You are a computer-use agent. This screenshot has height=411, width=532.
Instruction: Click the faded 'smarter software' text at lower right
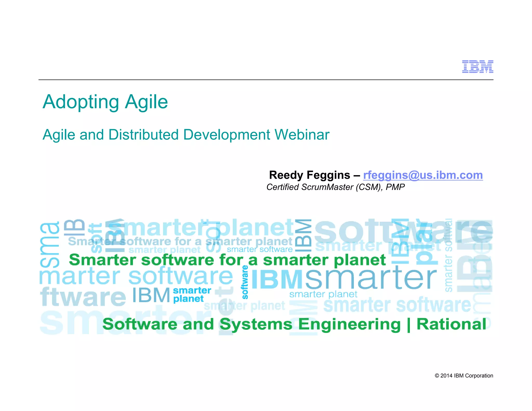397,305
